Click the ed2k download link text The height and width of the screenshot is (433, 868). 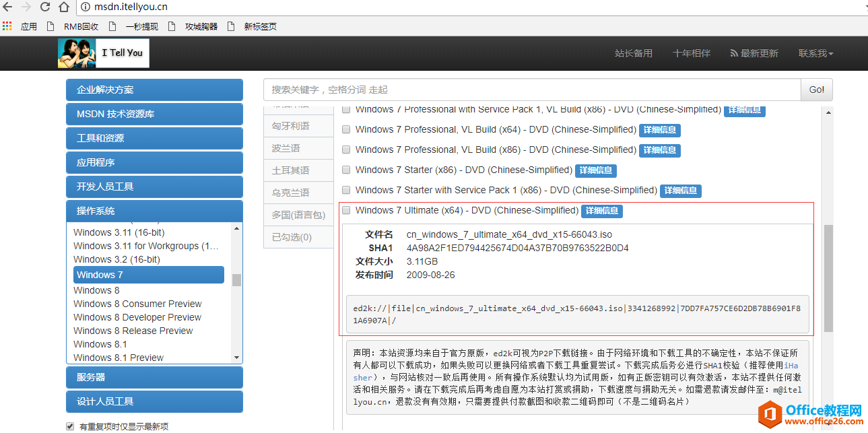pos(577,314)
